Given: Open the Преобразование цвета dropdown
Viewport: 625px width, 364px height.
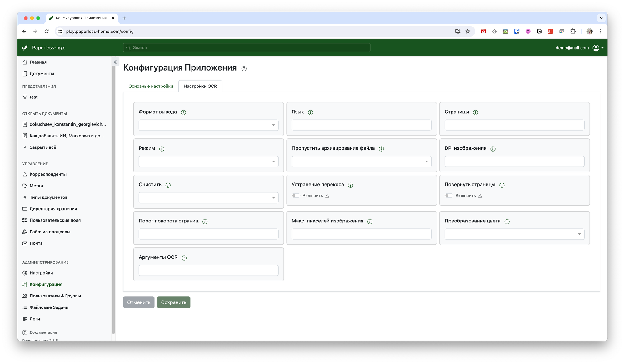Looking at the screenshot, I should (514, 234).
